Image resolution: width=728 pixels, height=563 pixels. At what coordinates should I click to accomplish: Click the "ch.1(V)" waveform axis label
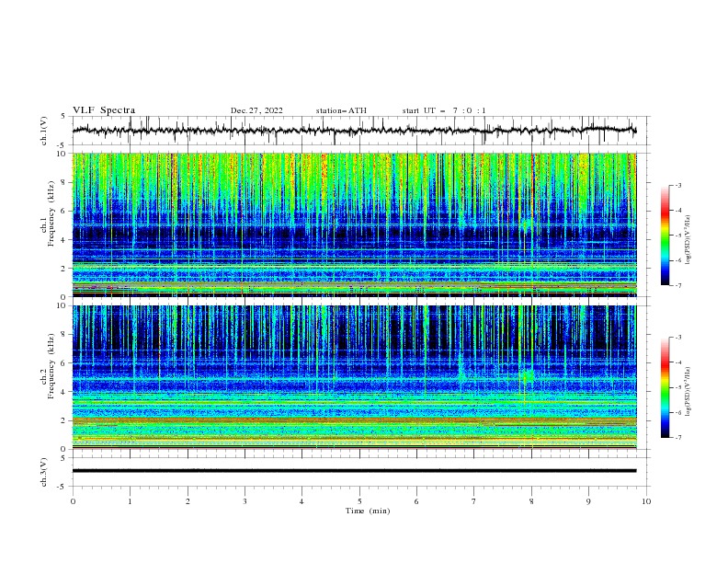pos(44,131)
